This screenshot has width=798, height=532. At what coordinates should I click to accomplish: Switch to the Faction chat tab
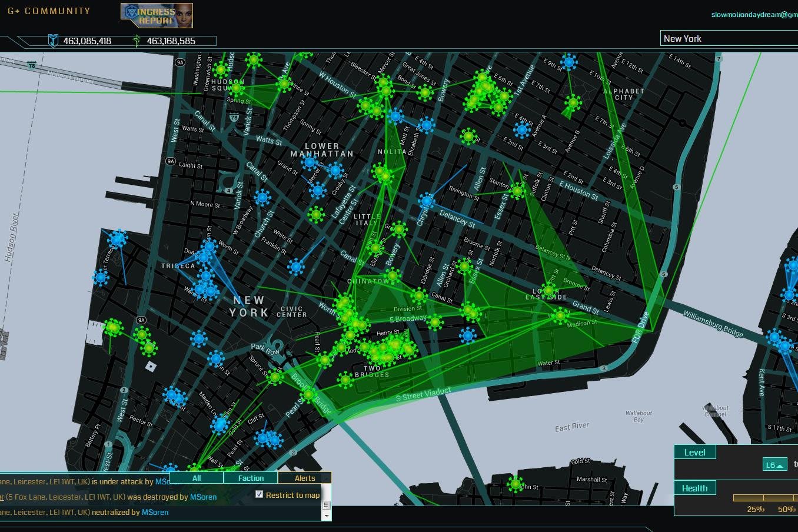click(251, 478)
